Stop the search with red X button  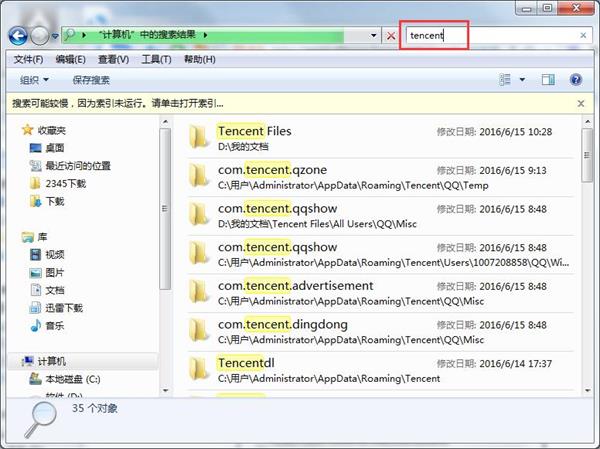[x=391, y=36]
